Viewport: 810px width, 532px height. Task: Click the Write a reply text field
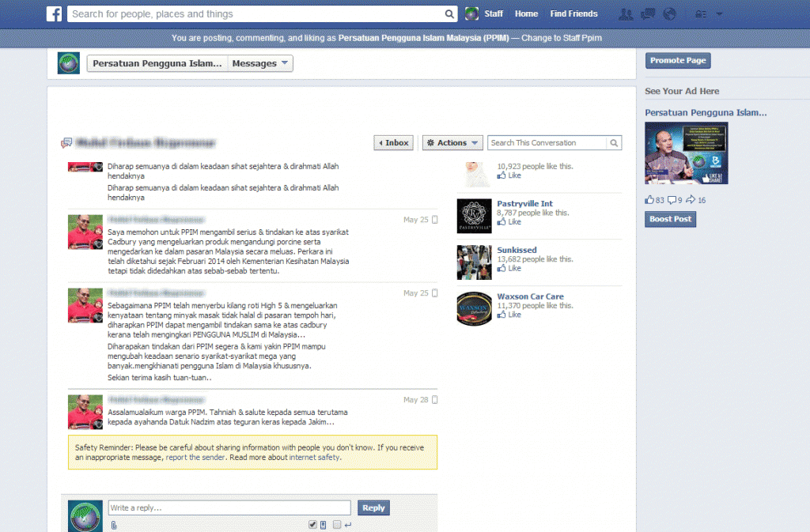pyautogui.click(x=229, y=508)
